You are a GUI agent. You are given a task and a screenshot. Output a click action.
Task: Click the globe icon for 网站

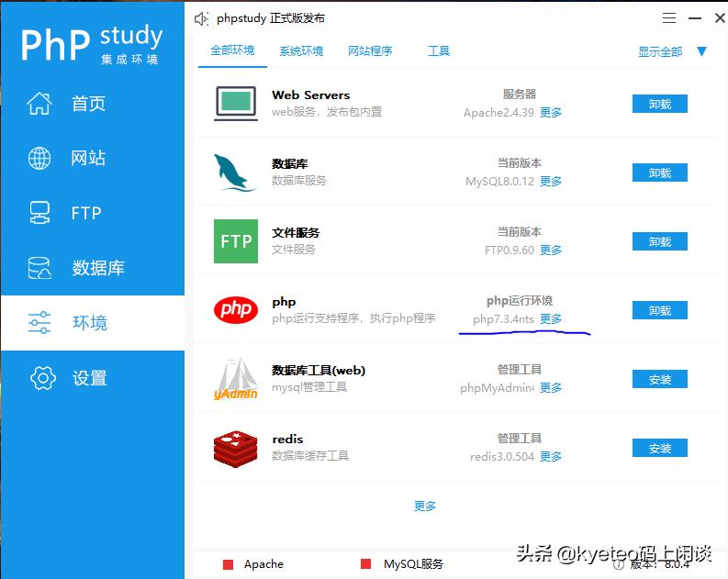[39, 158]
